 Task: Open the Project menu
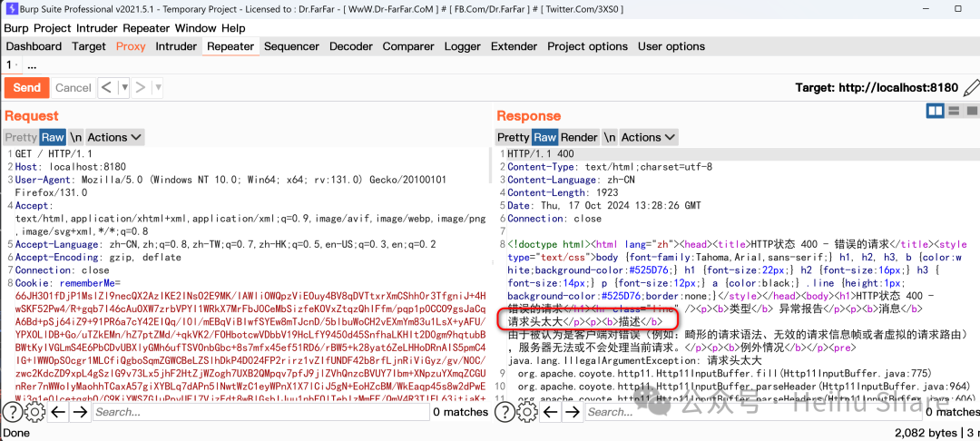53,28
